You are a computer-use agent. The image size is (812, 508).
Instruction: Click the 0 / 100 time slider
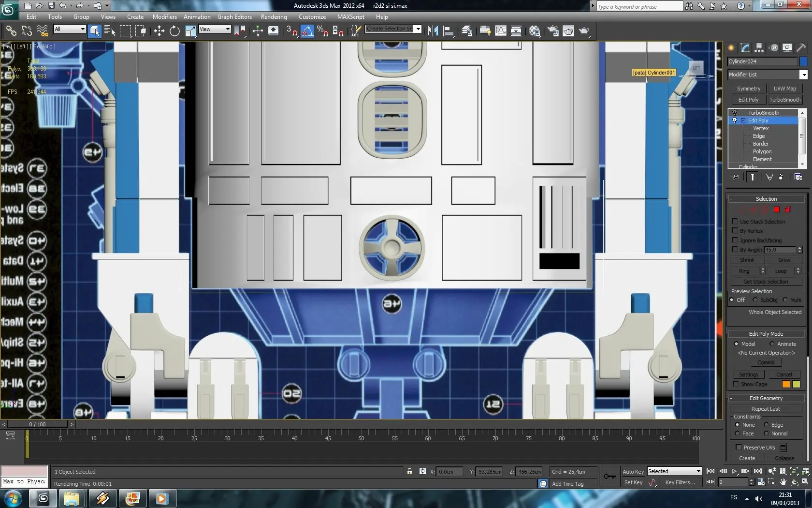(x=38, y=424)
